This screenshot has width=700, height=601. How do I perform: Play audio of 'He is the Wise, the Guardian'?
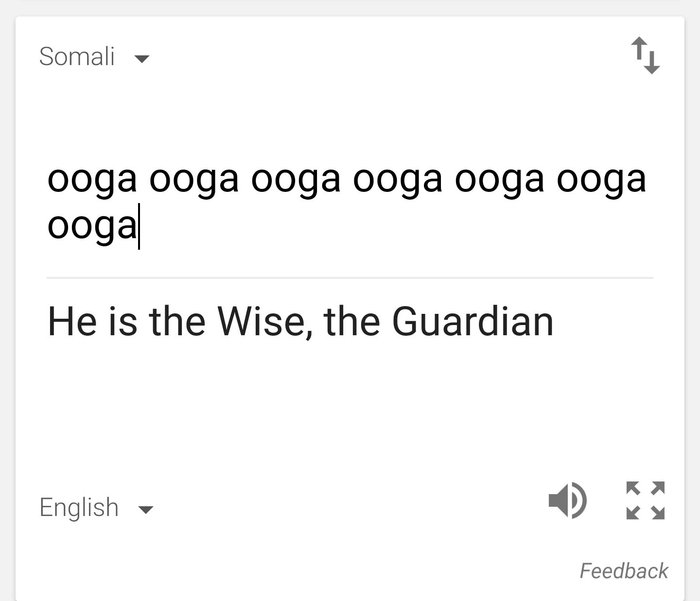coord(568,500)
